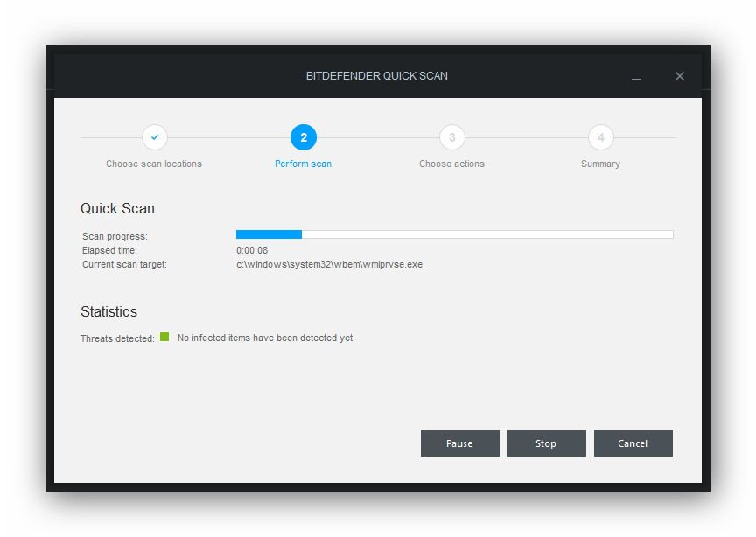Click the BITDEFENDER QUICK SCAN title
Viewport: 756px width, 537px height.
(377, 76)
